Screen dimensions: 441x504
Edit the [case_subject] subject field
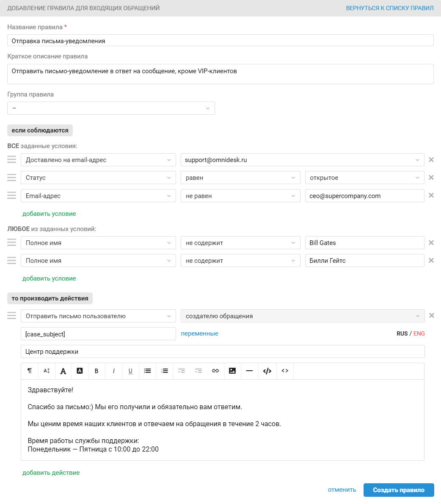(98, 333)
